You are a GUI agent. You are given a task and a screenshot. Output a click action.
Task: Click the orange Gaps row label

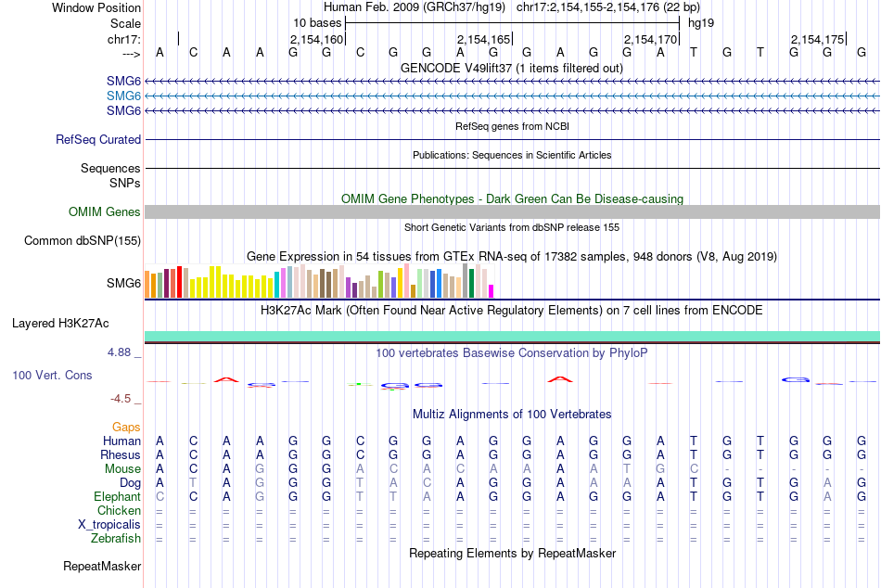coord(126,428)
